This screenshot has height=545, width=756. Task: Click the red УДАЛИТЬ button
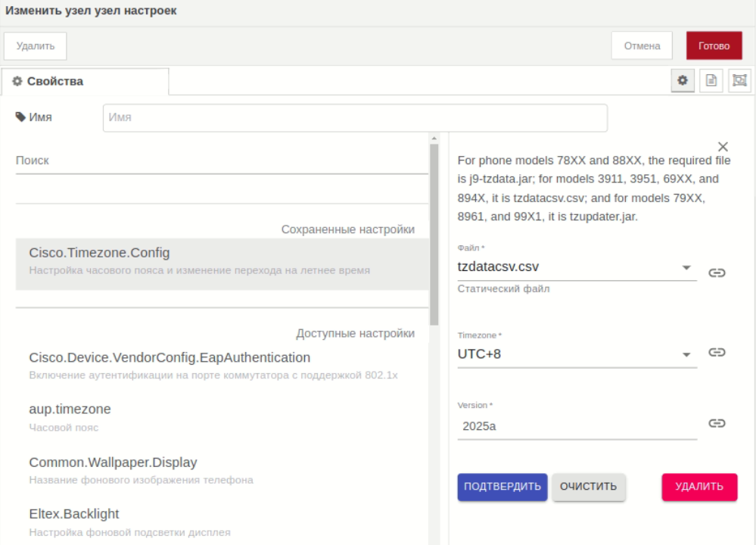[x=699, y=487]
